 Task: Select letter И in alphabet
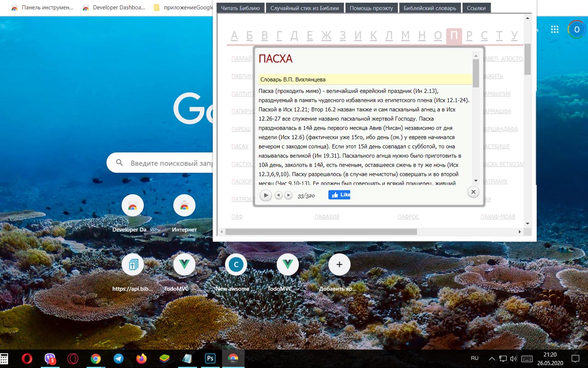click(x=358, y=36)
